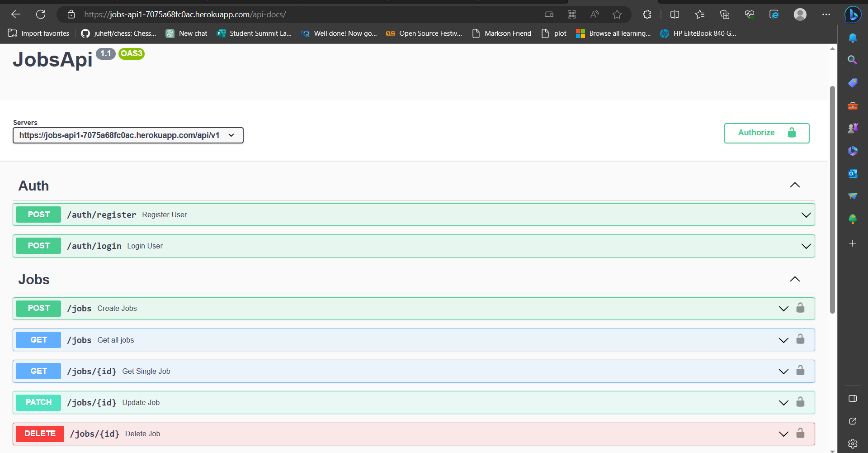868x453 pixels.
Task: Click POST method badge for /auth/register
Action: (38, 215)
